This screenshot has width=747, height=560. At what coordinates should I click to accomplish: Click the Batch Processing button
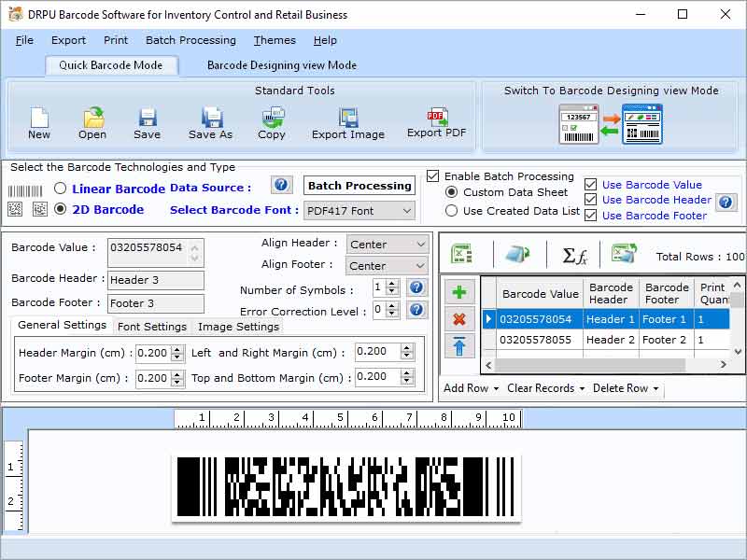click(359, 186)
